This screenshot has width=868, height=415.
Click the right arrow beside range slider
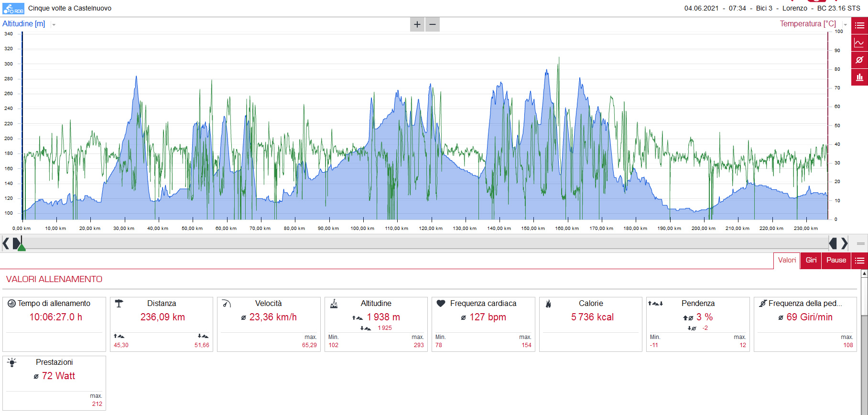845,244
